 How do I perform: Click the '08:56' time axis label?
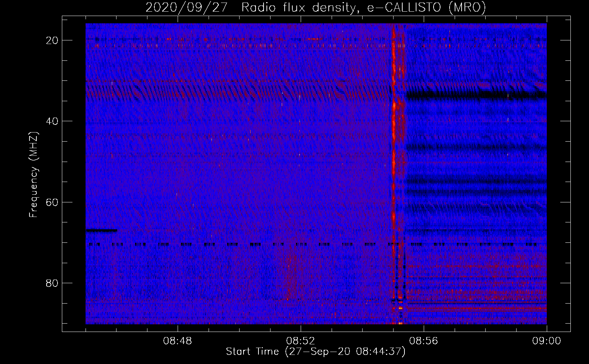[x=424, y=341]
